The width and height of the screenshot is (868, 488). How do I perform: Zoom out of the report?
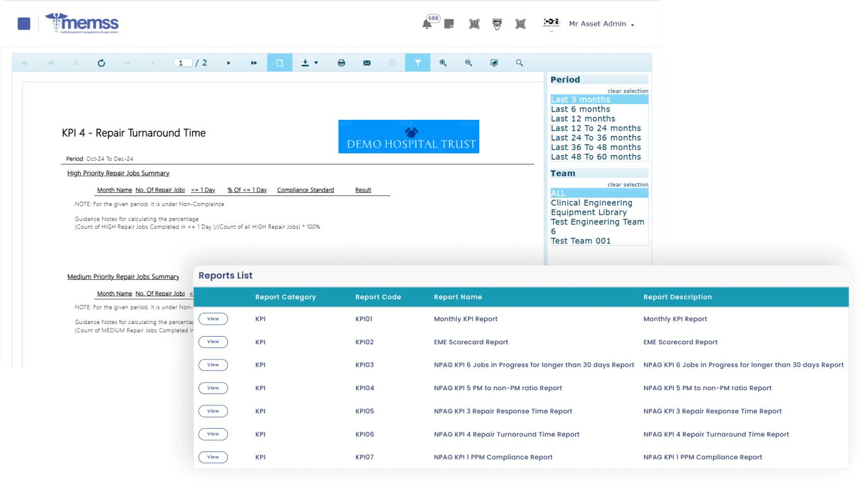(x=469, y=63)
